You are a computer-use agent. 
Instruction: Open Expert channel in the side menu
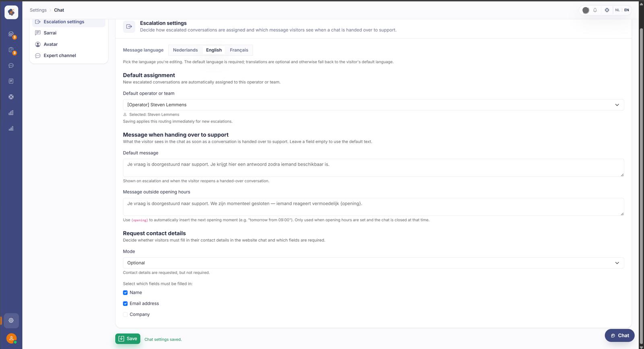(69, 56)
